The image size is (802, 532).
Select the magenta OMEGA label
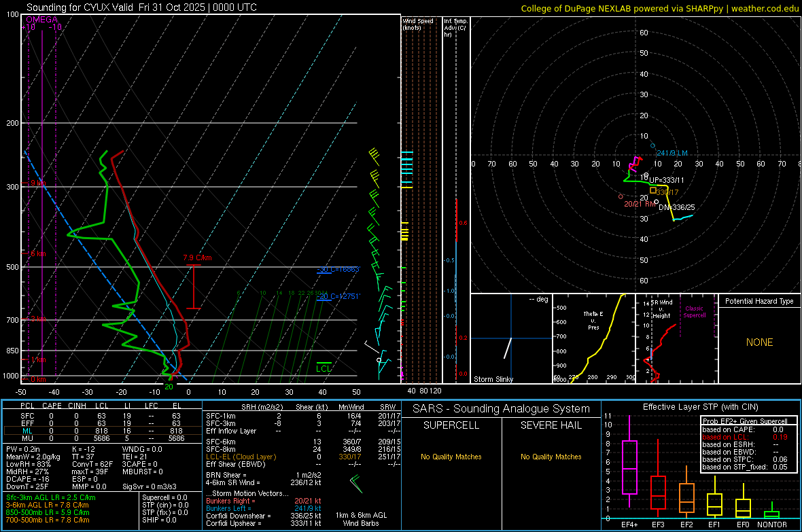click(42, 20)
